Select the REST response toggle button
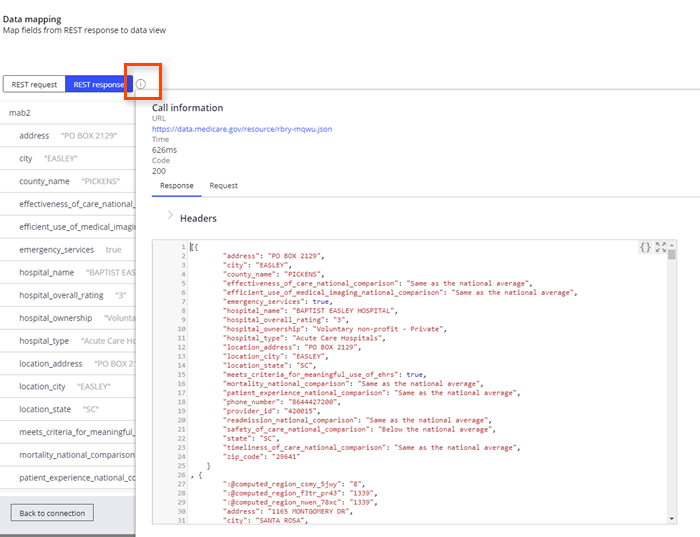The image size is (700, 537). click(x=98, y=85)
